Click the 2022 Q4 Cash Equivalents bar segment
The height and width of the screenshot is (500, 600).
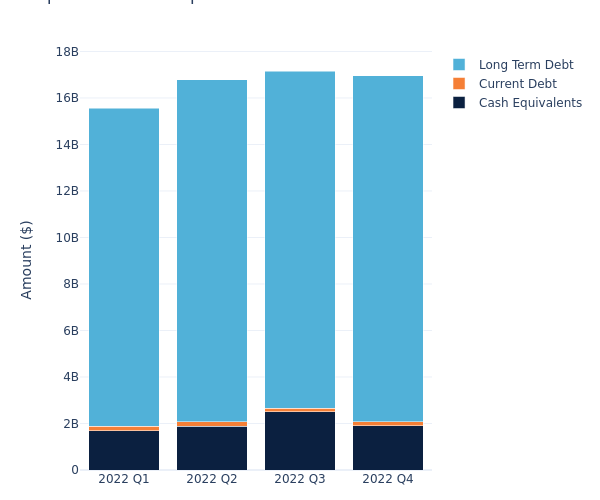click(388, 448)
